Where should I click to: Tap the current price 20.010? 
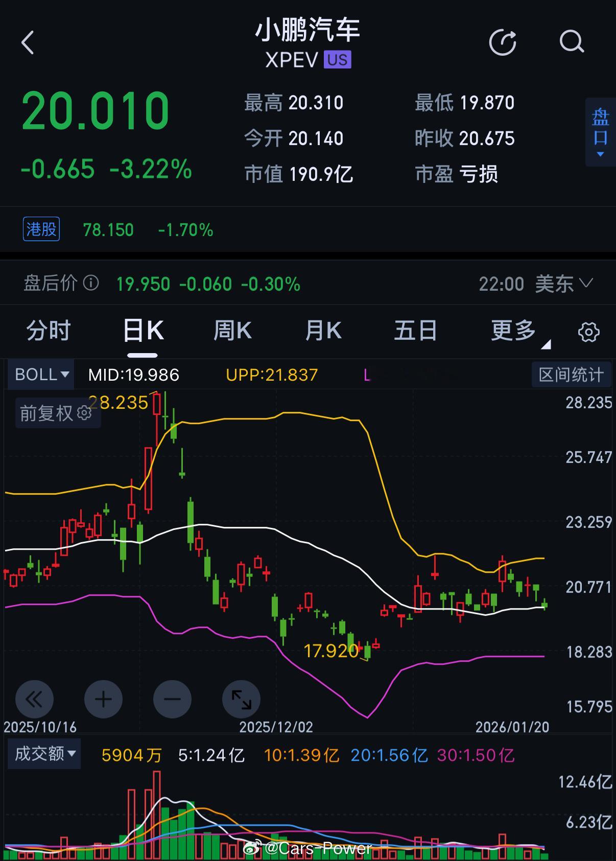click(95, 110)
